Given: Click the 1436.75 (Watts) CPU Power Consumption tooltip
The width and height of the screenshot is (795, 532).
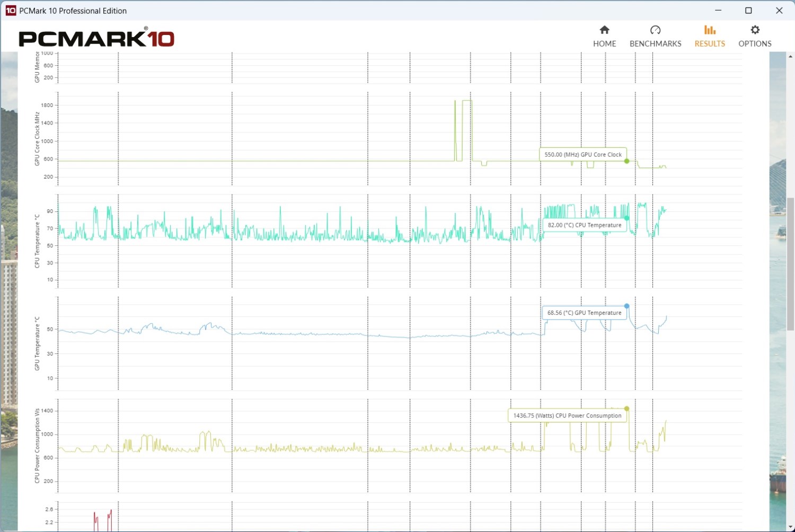Looking at the screenshot, I should [x=567, y=415].
